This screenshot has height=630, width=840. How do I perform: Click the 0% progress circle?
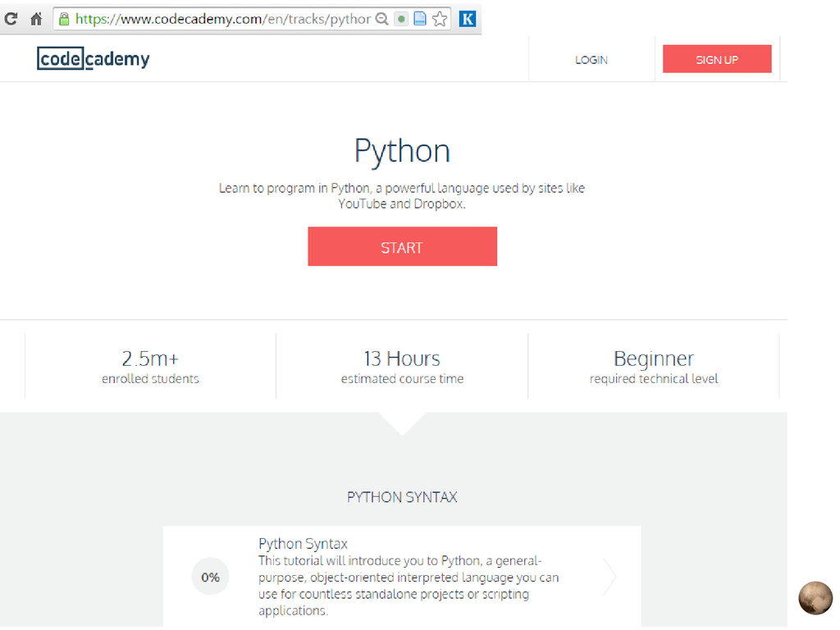(x=210, y=577)
